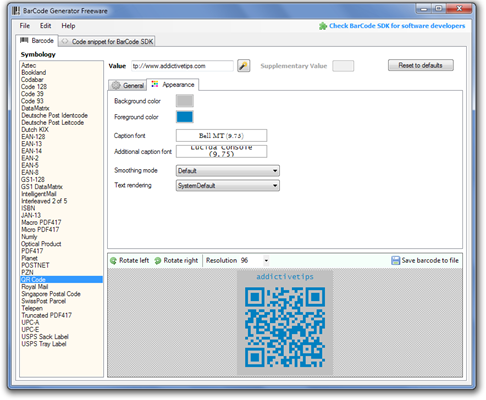This screenshot has width=486, height=400.
Task: Select Code 128 symbology
Action: pyautogui.click(x=34, y=87)
